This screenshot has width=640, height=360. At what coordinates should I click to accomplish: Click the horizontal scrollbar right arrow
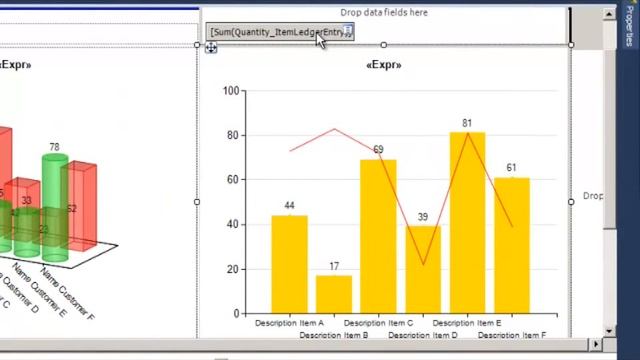click(x=596, y=344)
